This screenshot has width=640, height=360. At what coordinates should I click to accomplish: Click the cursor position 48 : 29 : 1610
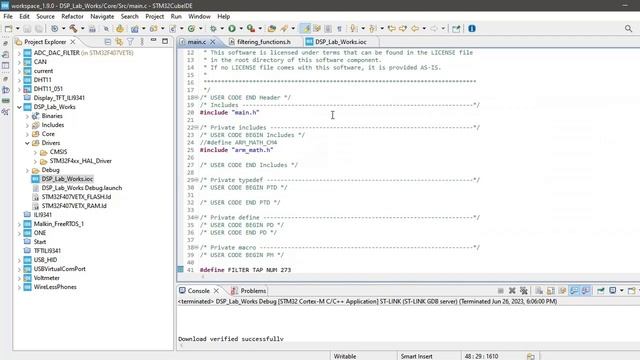(x=481, y=356)
